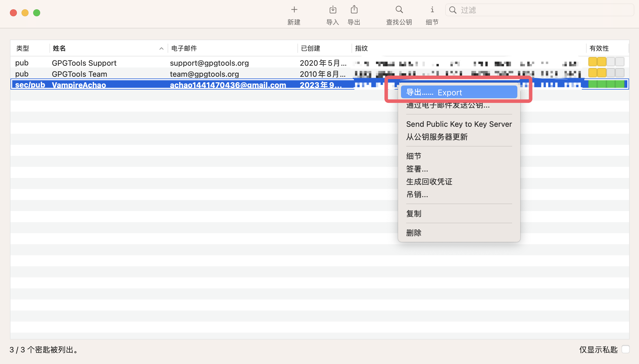Click the 导入 (Import) toolbar icon
Image resolution: width=639 pixels, height=364 pixels.
[x=333, y=10]
